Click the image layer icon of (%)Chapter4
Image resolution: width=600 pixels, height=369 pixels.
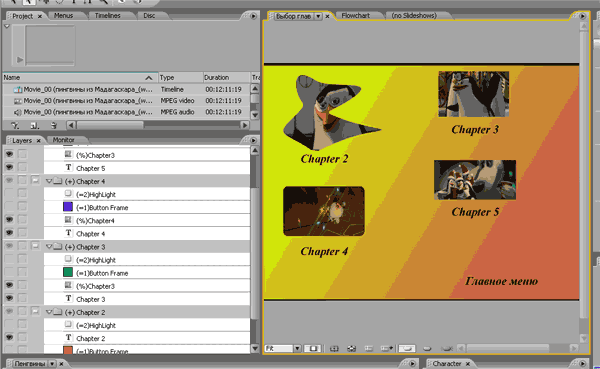coord(68,220)
